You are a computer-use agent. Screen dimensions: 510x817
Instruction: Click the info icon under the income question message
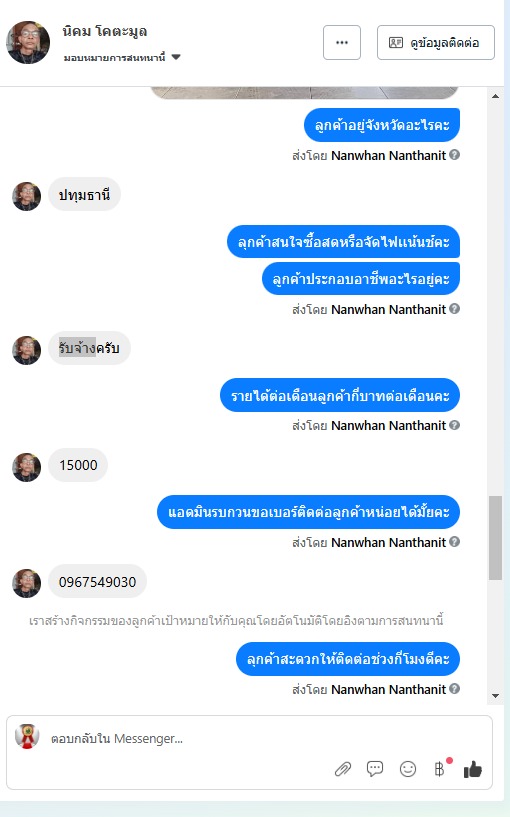point(454,425)
